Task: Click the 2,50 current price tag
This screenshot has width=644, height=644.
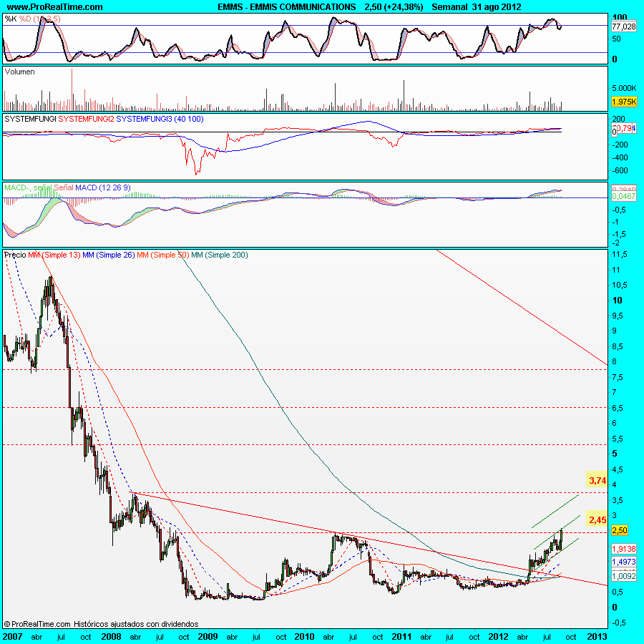Action: click(x=620, y=530)
